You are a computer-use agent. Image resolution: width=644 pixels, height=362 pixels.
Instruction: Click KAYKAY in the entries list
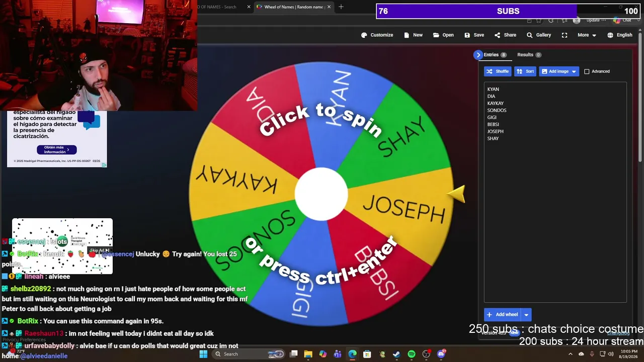[x=496, y=104]
